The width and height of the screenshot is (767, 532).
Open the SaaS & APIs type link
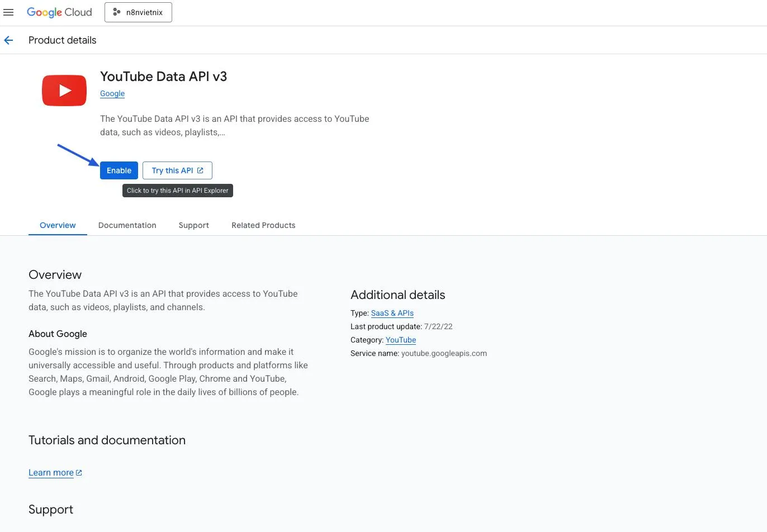(392, 313)
